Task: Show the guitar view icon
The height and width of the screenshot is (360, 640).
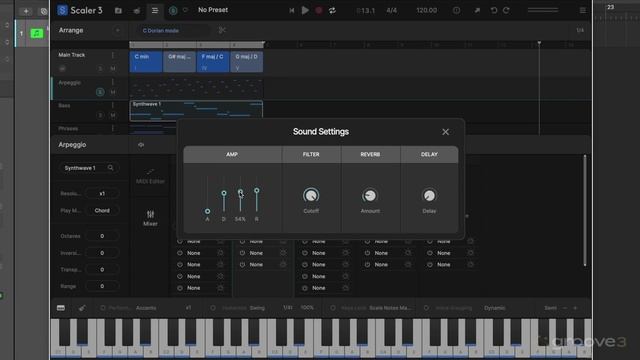Action: (82, 308)
